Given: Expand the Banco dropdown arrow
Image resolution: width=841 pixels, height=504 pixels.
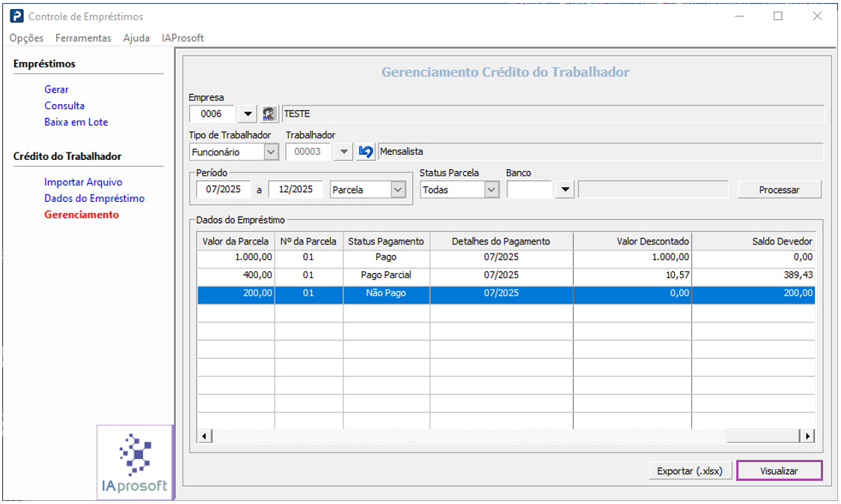Looking at the screenshot, I should coord(566,190).
